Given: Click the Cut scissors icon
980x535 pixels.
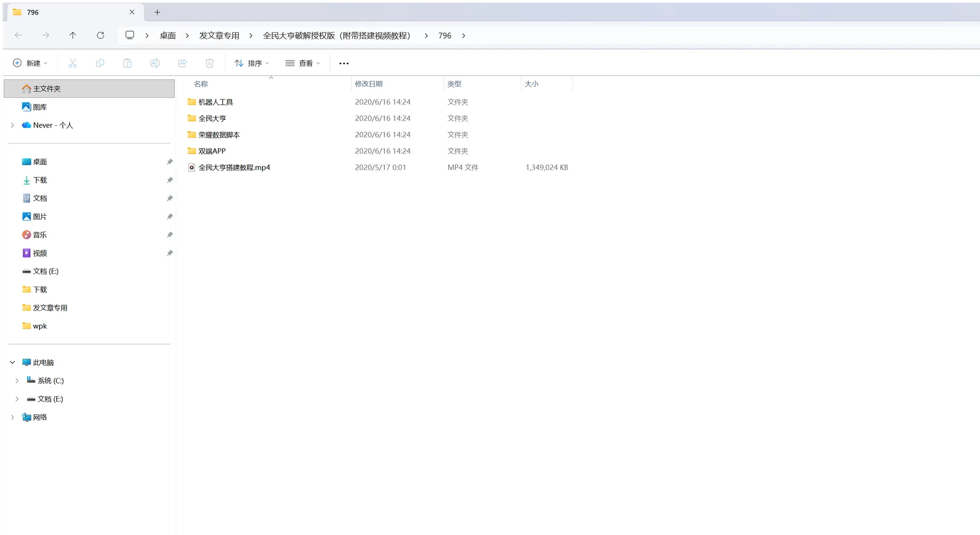Looking at the screenshot, I should coord(72,63).
